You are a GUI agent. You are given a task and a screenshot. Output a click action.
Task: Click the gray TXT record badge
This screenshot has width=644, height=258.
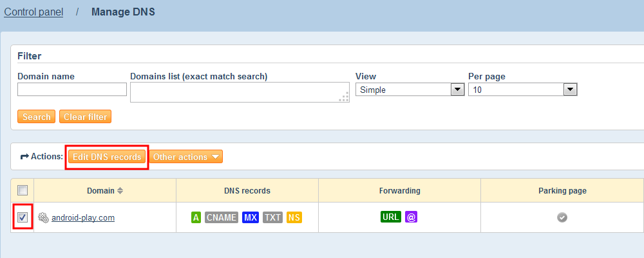pyautogui.click(x=273, y=217)
